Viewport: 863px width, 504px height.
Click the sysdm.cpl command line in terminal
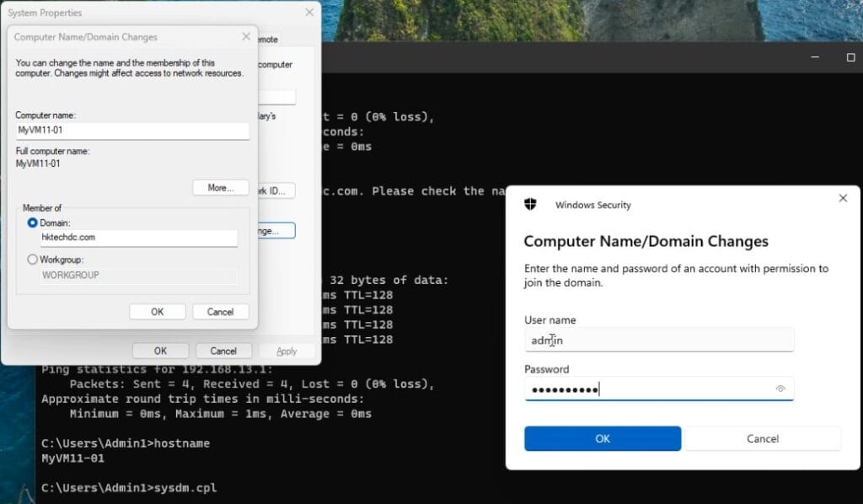click(129, 488)
